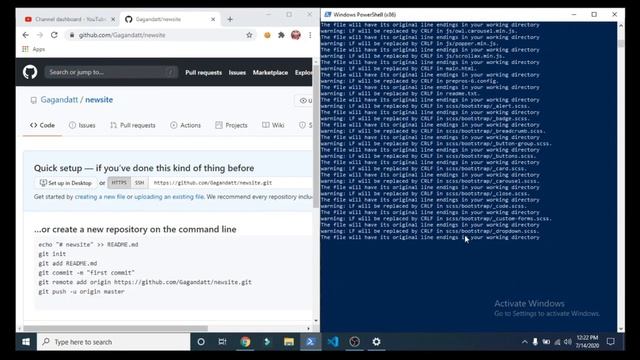Screen dimensions: 640x360
Task: Open Chrome three-dot menu
Action: pyautogui.click(x=310, y=35)
